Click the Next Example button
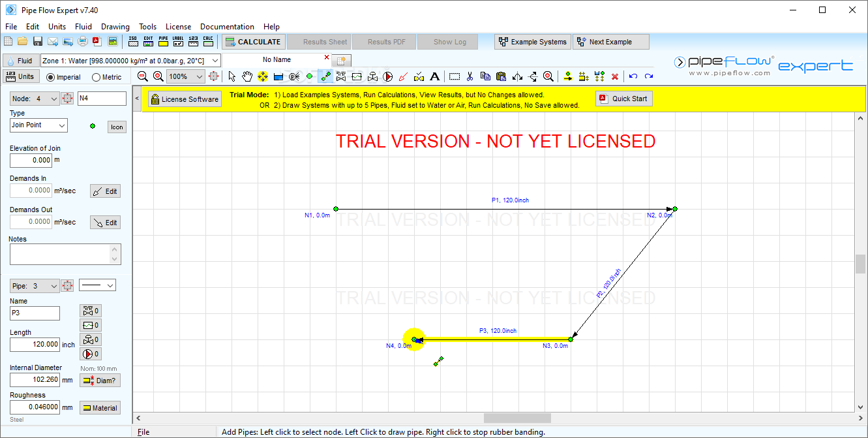This screenshot has height=438, width=868. point(611,42)
